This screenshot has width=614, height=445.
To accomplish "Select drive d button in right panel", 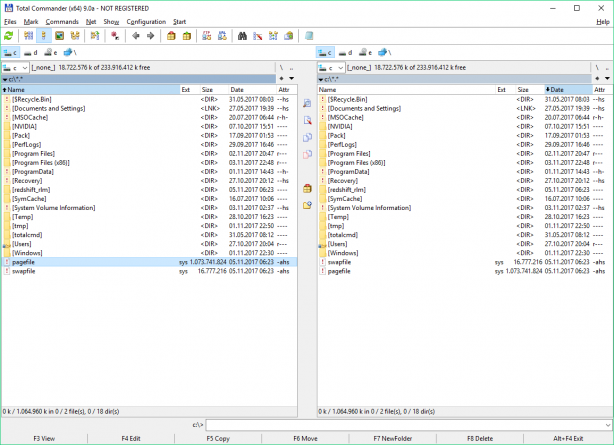I will pyautogui.click(x=345, y=52).
